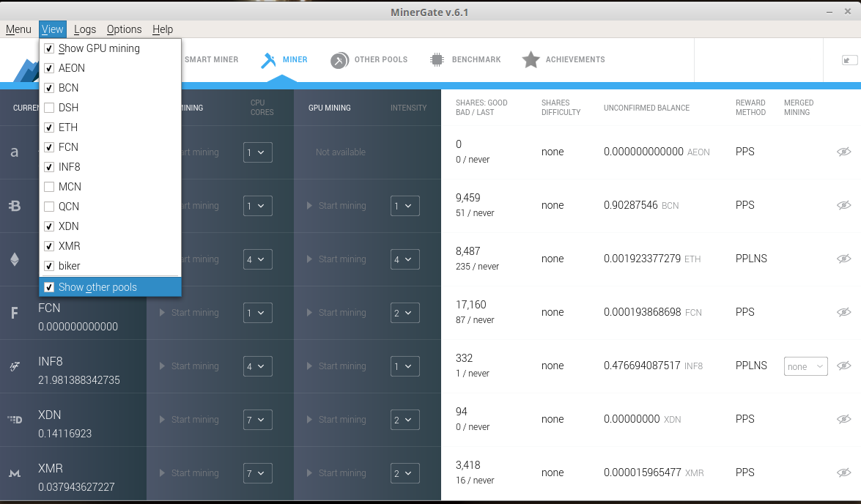Uncheck the biker checkbox in View menu
This screenshot has width=861, height=504.
click(x=49, y=266)
